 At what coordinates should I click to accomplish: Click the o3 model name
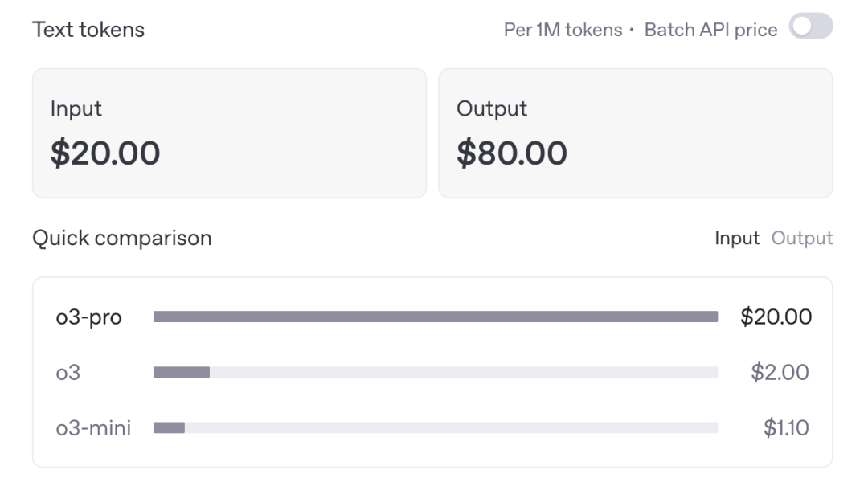68,372
